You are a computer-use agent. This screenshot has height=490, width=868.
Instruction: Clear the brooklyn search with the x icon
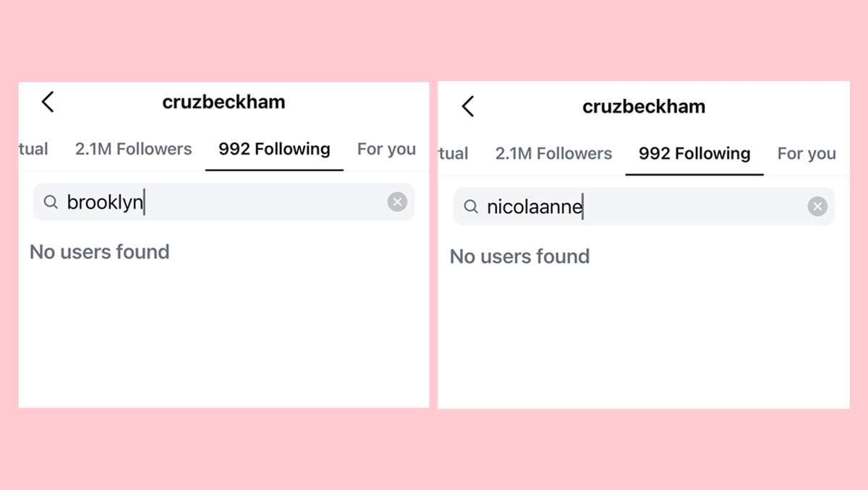pos(397,202)
